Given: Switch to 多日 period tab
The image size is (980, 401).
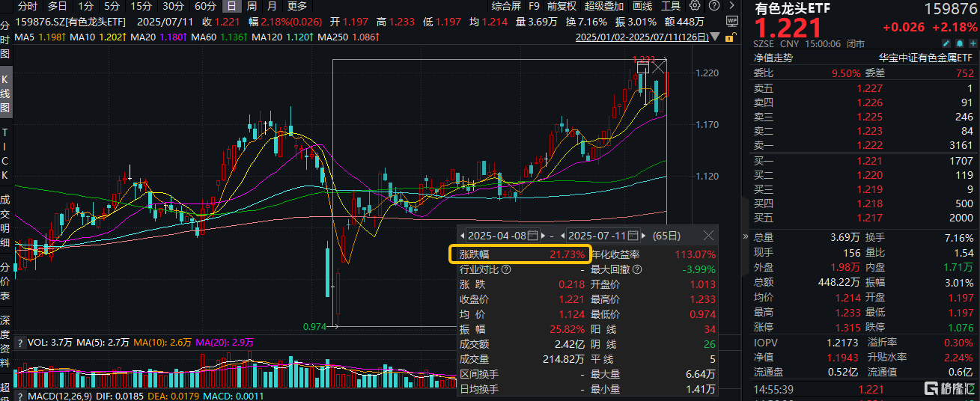Looking at the screenshot, I should coord(58,5).
